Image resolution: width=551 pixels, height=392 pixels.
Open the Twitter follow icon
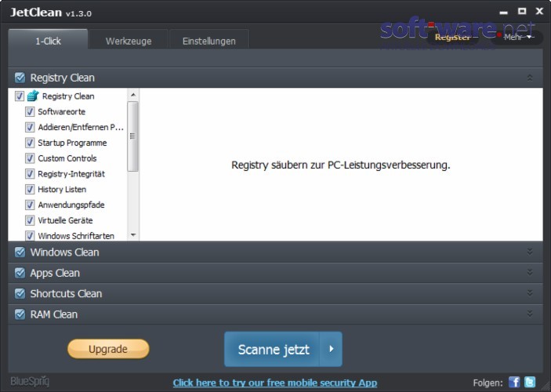(530, 382)
